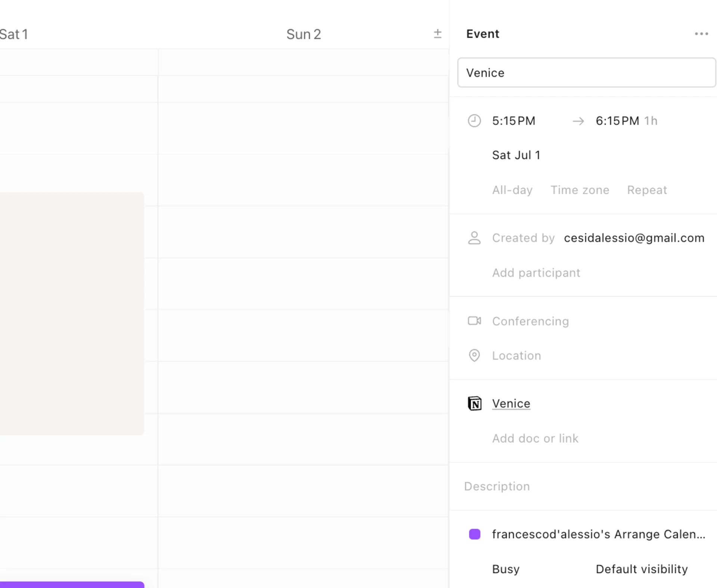Select the Sat Jul 1 date field

516,155
